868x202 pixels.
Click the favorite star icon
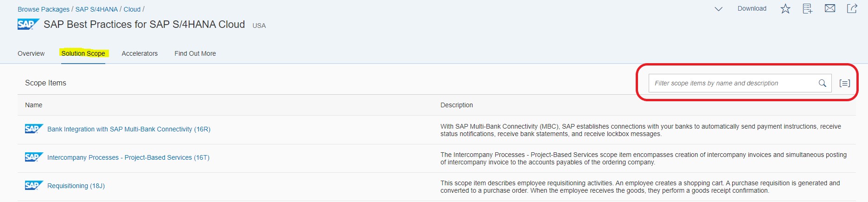[x=785, y=9]
